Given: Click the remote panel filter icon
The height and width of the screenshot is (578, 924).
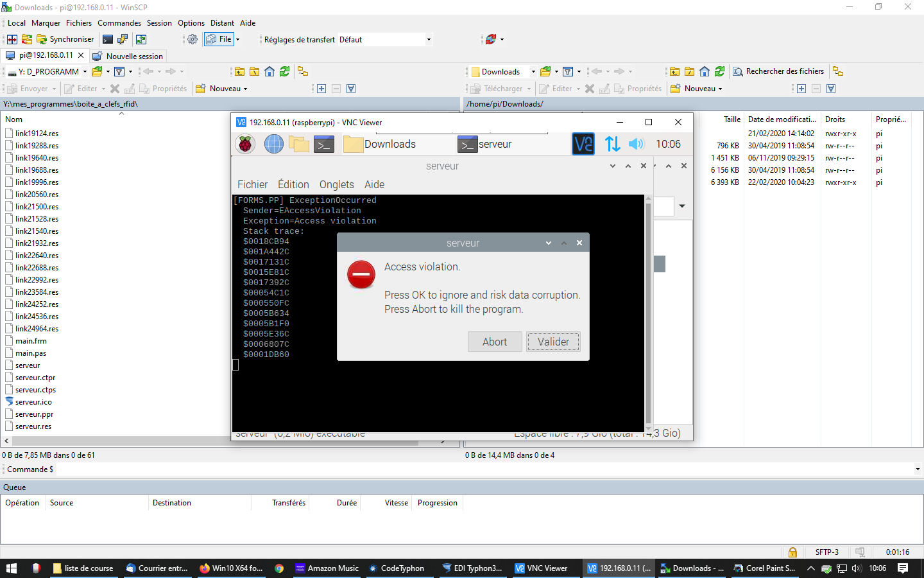Looking at the screenshot, I should tap(568, 71).
